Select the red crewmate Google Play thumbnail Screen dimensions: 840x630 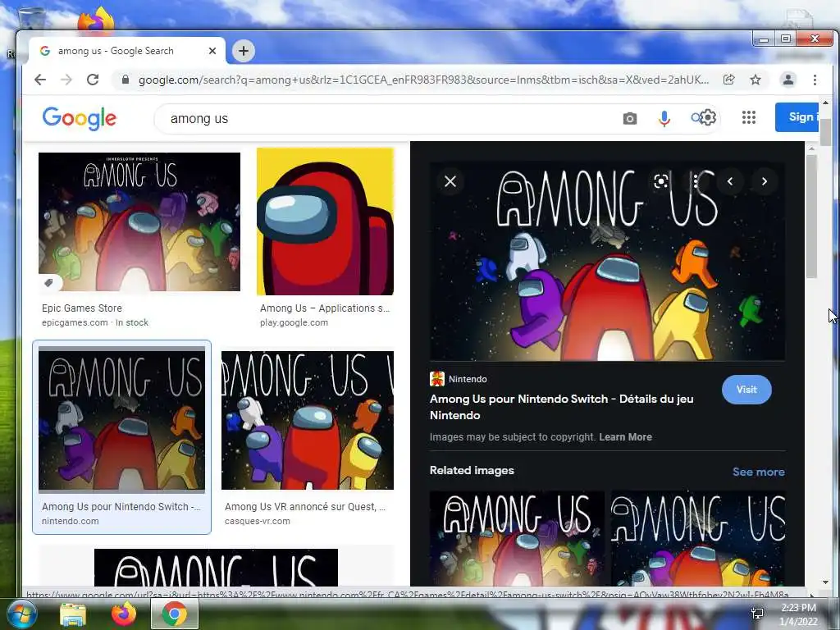[x=325, y=221]
